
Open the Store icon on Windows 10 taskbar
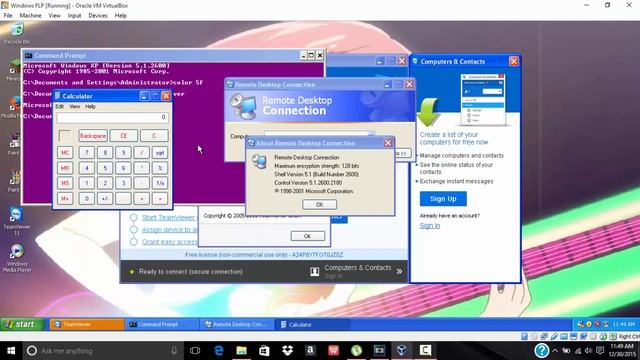point(264,350)
